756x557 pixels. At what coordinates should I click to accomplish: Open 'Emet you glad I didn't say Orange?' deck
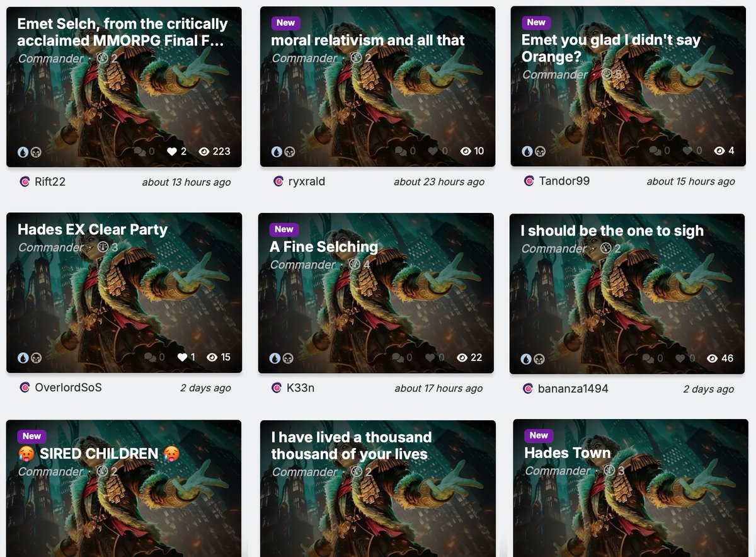click(x=611, y=49)
